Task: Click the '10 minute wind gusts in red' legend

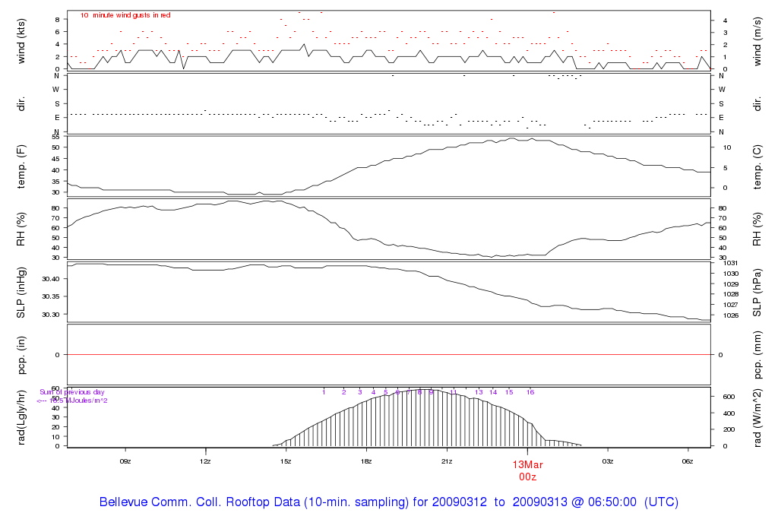Action: (125, 15)
